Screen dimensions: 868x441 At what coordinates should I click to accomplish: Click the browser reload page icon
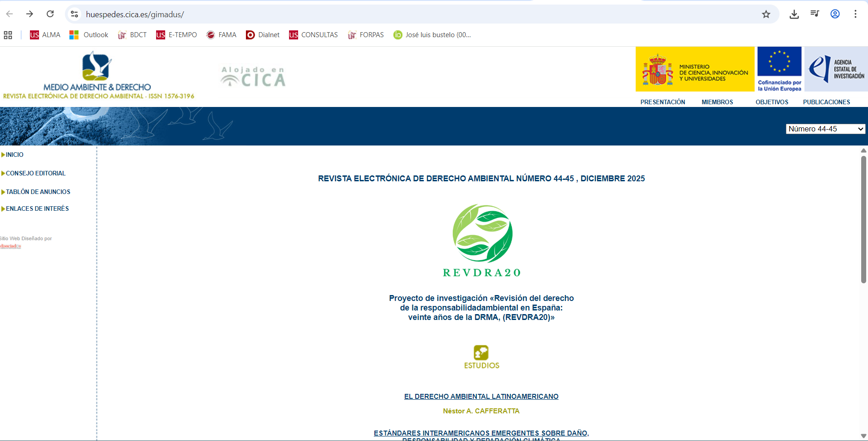pyautogui.click(x=50, y=14)
